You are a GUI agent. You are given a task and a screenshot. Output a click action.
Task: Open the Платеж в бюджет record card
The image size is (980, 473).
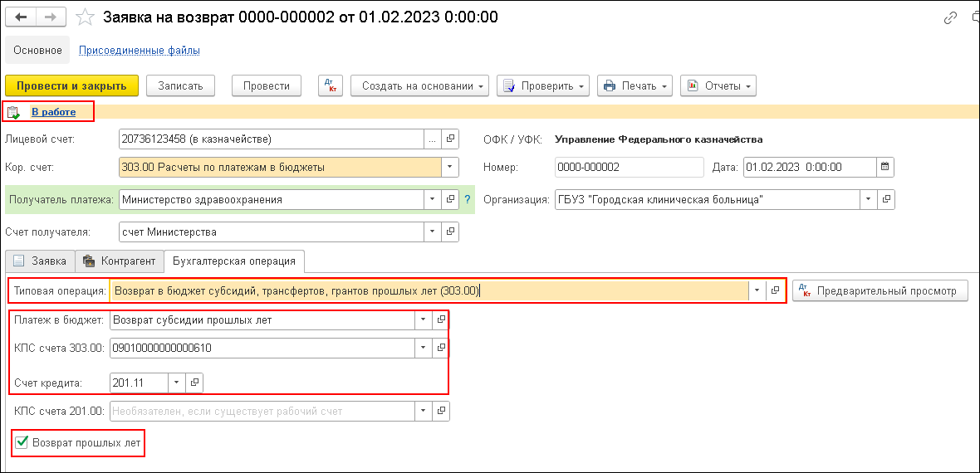(441, 320)
